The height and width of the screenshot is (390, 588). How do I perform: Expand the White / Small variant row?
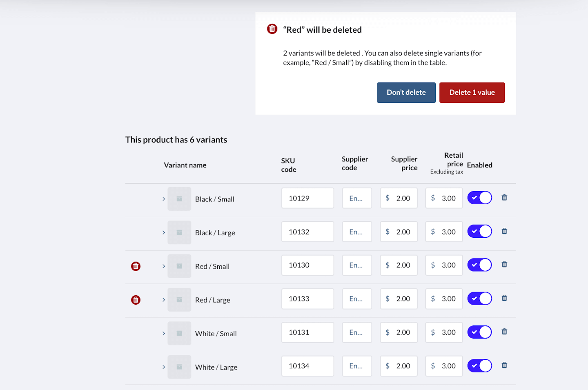pyautogui.click(x=164, y=333)
